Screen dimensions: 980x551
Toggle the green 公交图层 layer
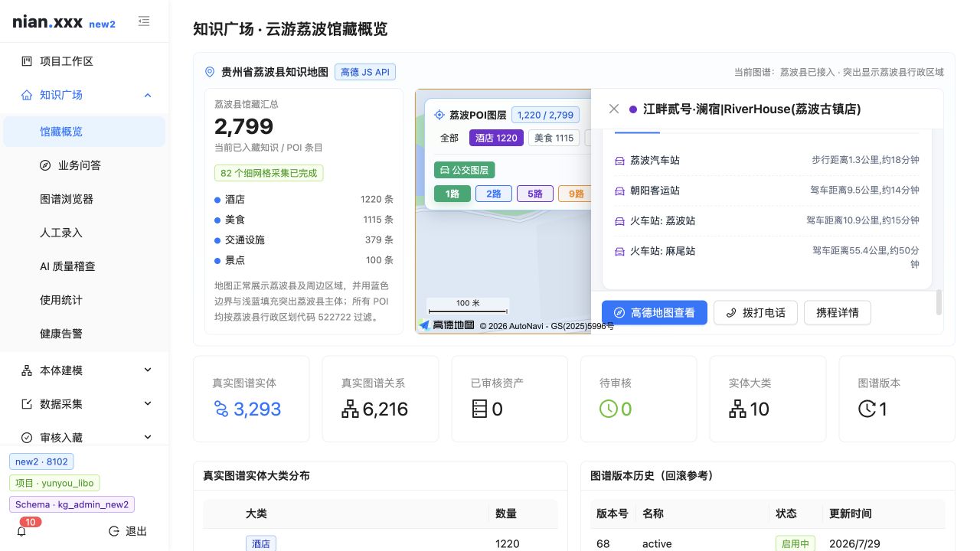(x=465, y=170)
